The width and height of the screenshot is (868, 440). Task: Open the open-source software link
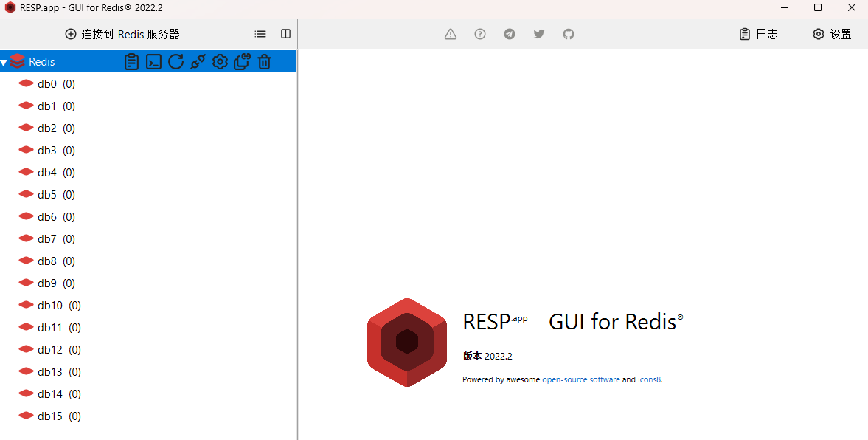580,379
